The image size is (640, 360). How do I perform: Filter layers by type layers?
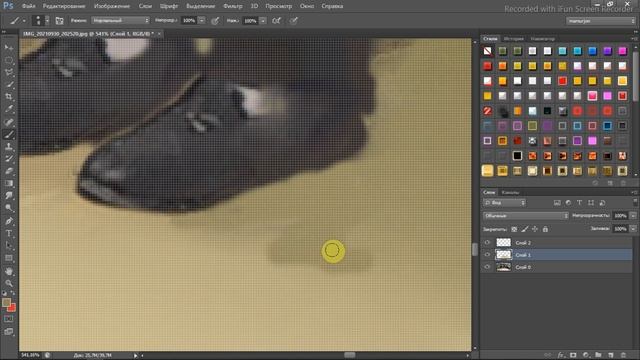pyautogui.click(x=580, y=203)
